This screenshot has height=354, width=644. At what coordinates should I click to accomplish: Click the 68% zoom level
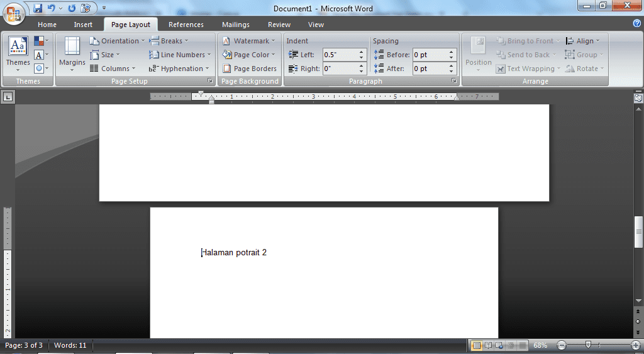coord(540,345)
